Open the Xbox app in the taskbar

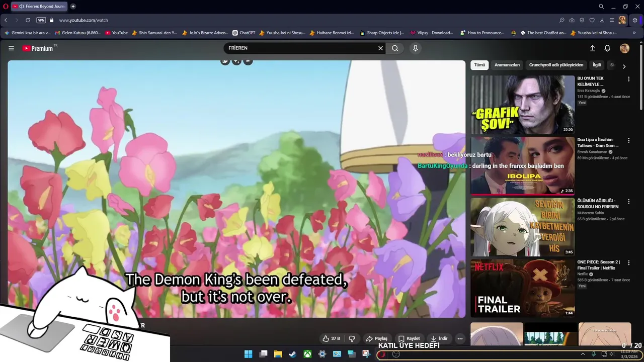(307, 354)
